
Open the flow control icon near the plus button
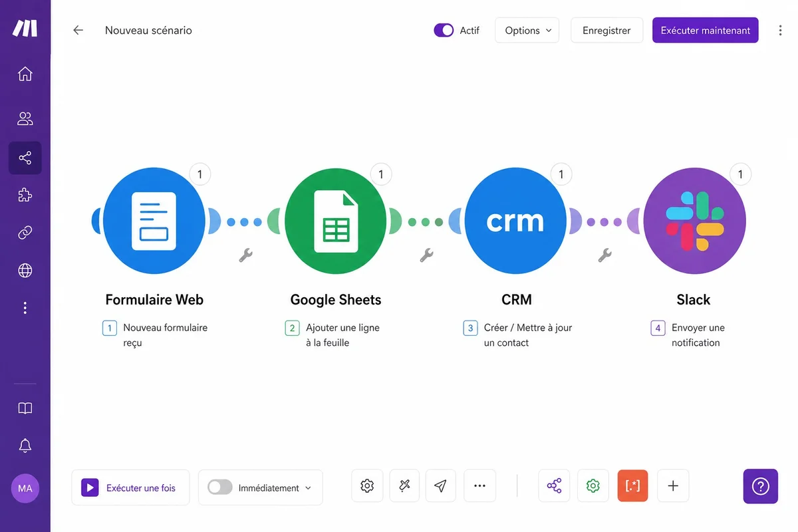pyautogui.click(x=554, y=485)
